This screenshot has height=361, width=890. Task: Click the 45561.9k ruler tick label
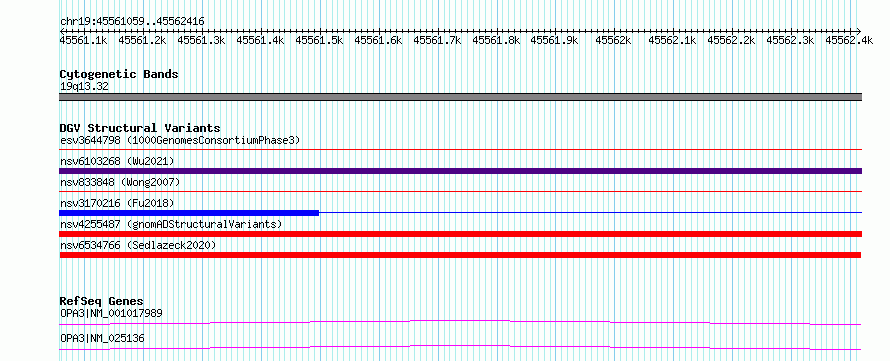pyautogui.click(x=555, y=40)
